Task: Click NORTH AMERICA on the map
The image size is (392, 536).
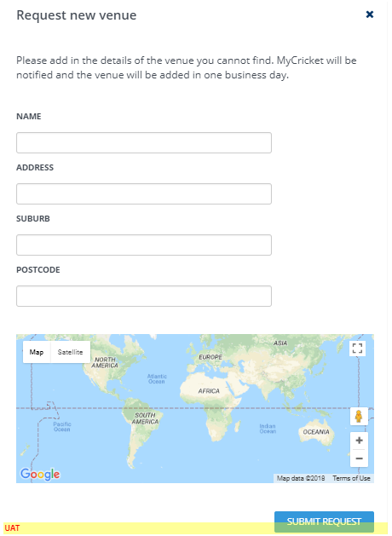Action: tap(105, 362)
